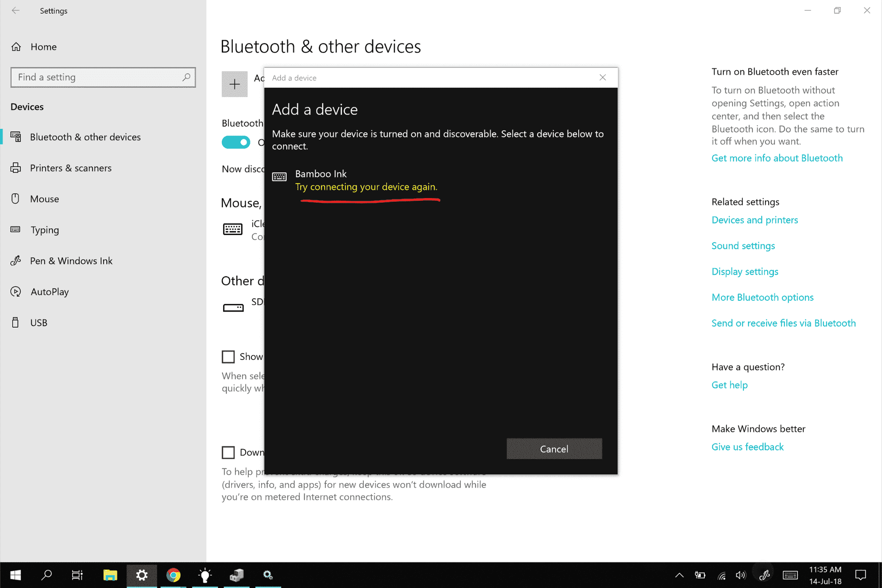The image size is (882, 588).
Task: Open the Windows Start menu
Action: click(15, 575)
